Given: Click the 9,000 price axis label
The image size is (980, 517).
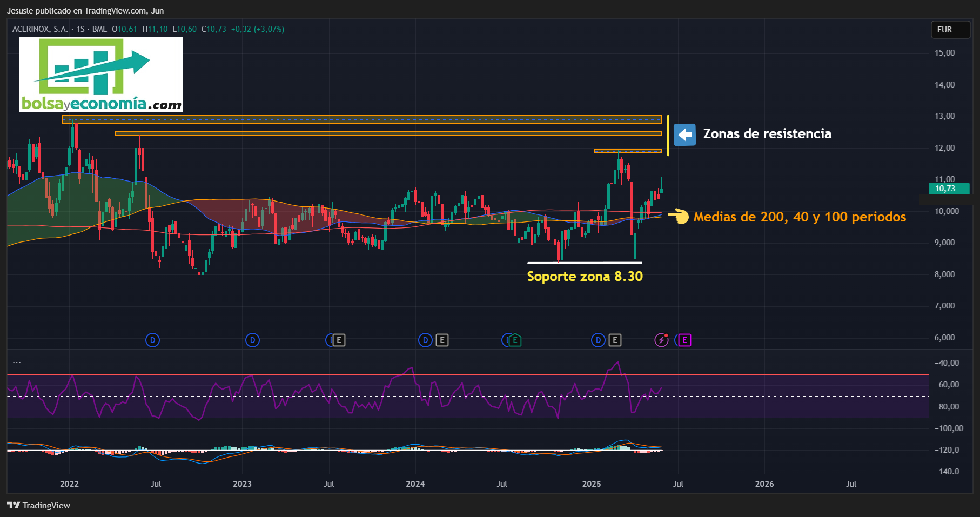Looking at the screenshot, I should point(945,243).
